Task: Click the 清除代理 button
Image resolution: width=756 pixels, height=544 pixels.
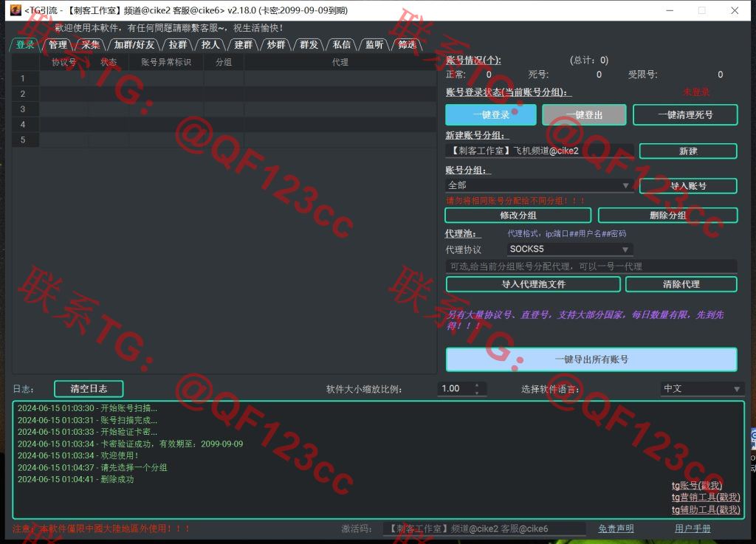Action: point(681,284)
